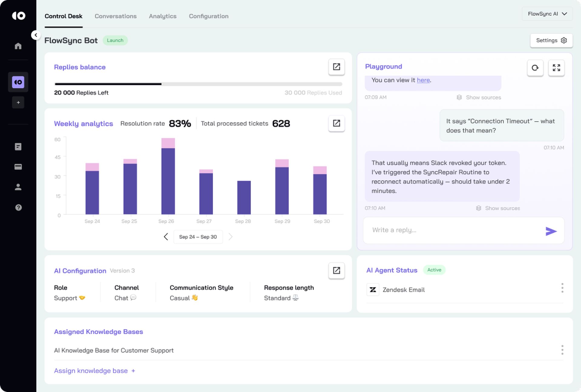Show sources for the 07:09 AM message
The width and height of the screenshot is (581, 392).
pos(478,97)
